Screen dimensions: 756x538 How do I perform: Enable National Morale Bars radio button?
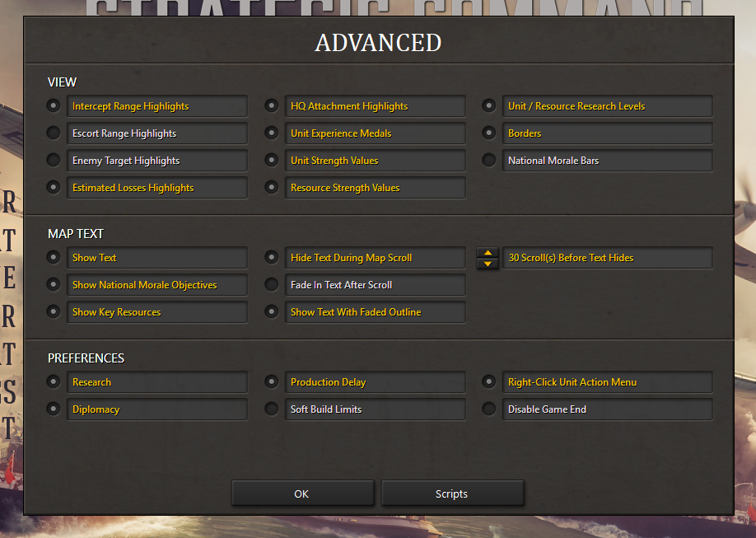tap(489, 160)
